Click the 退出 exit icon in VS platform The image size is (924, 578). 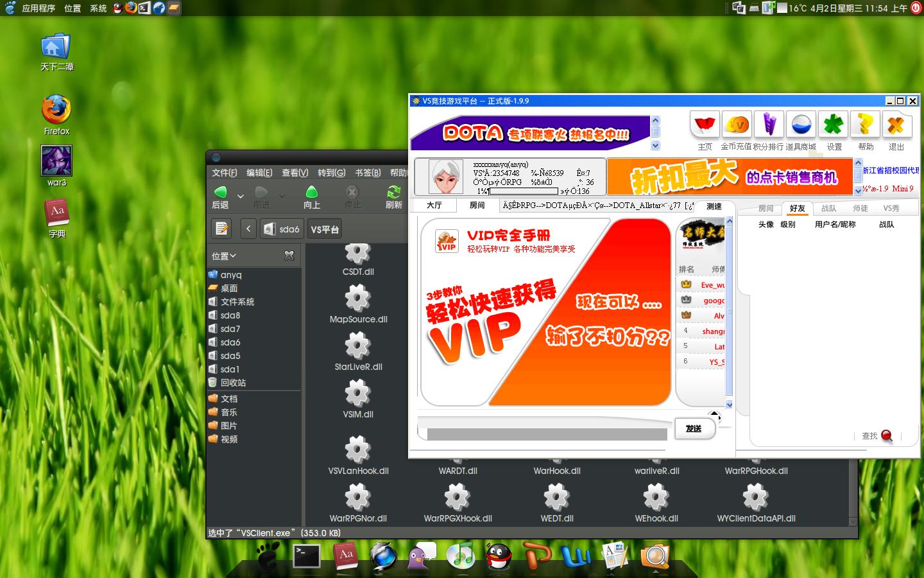point(896,125)
